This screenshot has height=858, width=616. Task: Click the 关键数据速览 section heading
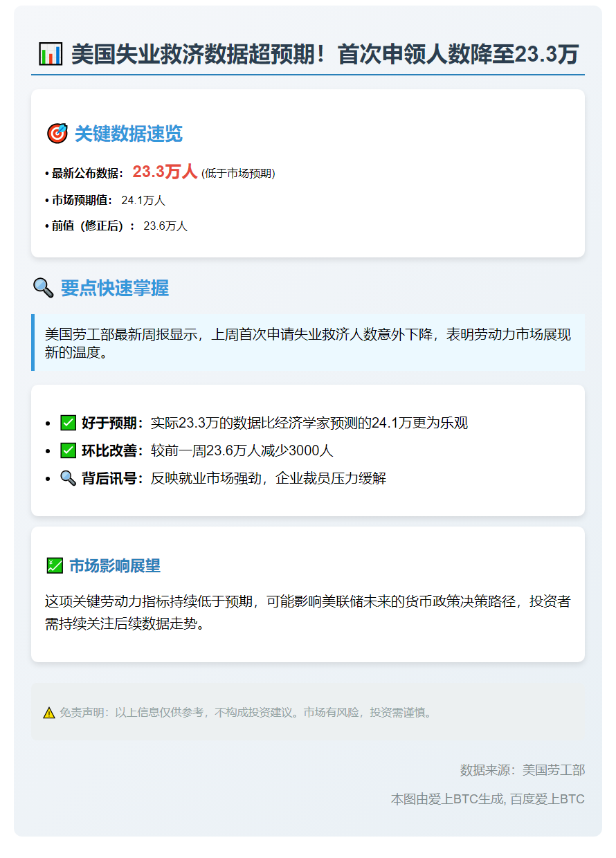(x=128, y=134)
